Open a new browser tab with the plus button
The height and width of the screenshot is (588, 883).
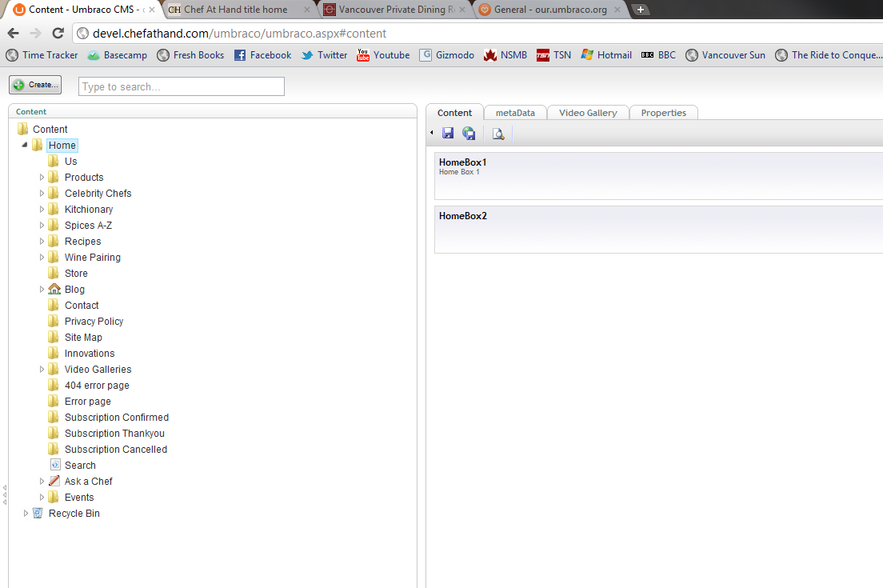click(641, 10)
